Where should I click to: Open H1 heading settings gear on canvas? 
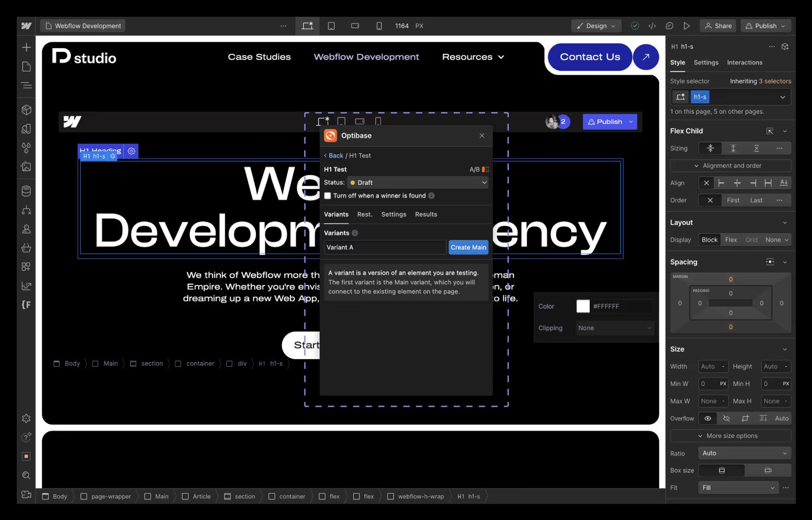[x=131, y=151]
